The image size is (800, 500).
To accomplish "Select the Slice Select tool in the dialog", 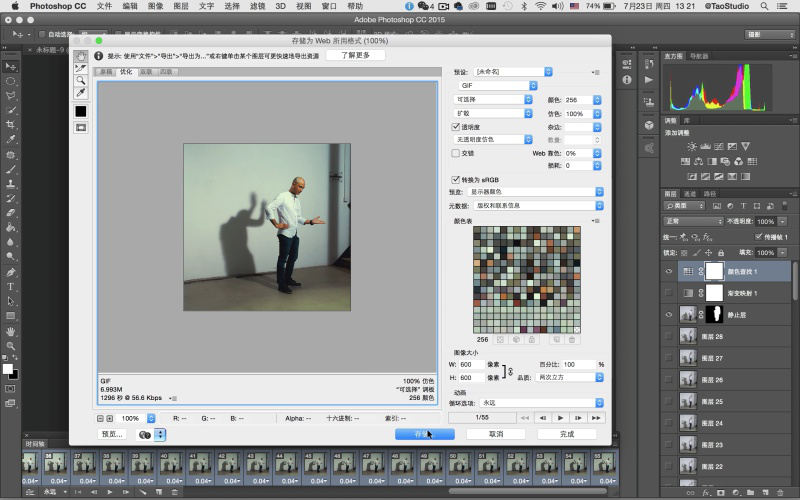I will (81, 68).
